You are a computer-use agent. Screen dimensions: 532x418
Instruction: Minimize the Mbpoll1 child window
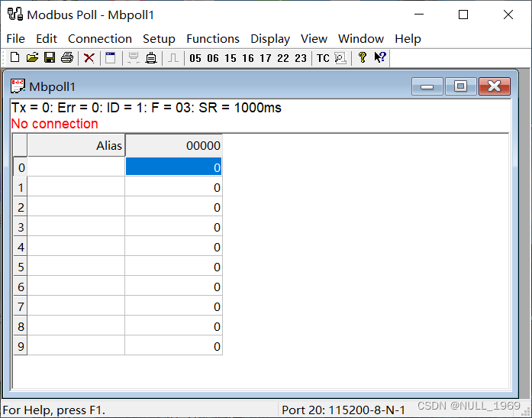coord(427,86)
